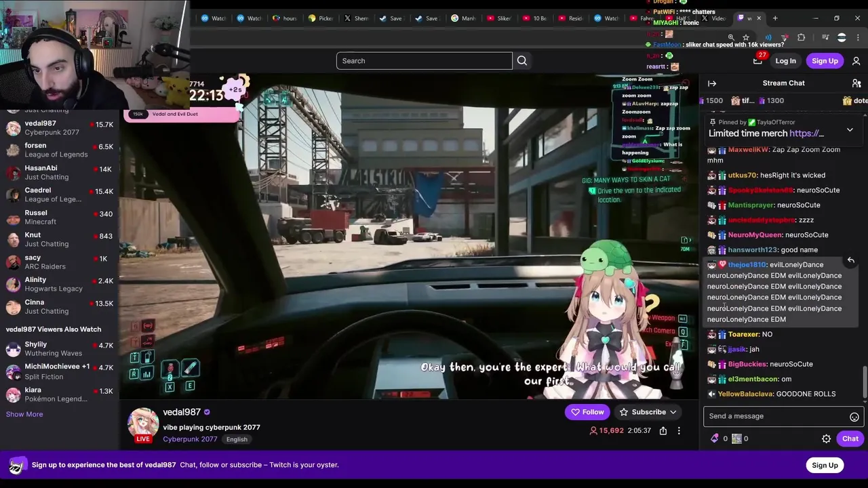Open browser zoom magnifier in address bar
Viewport: 868px width, 488px height.
pos(731,38)
